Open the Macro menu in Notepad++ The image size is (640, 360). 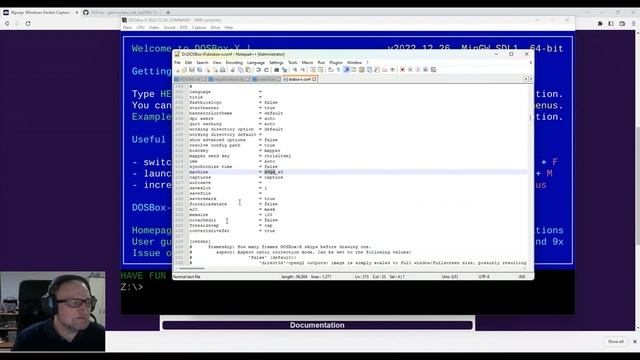click(x=307, y=62)
